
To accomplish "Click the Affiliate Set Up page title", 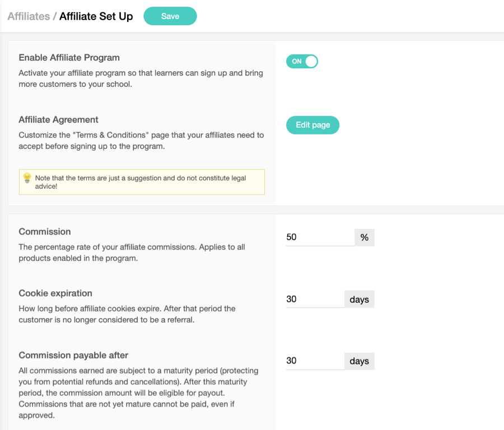I will point(96,16).
